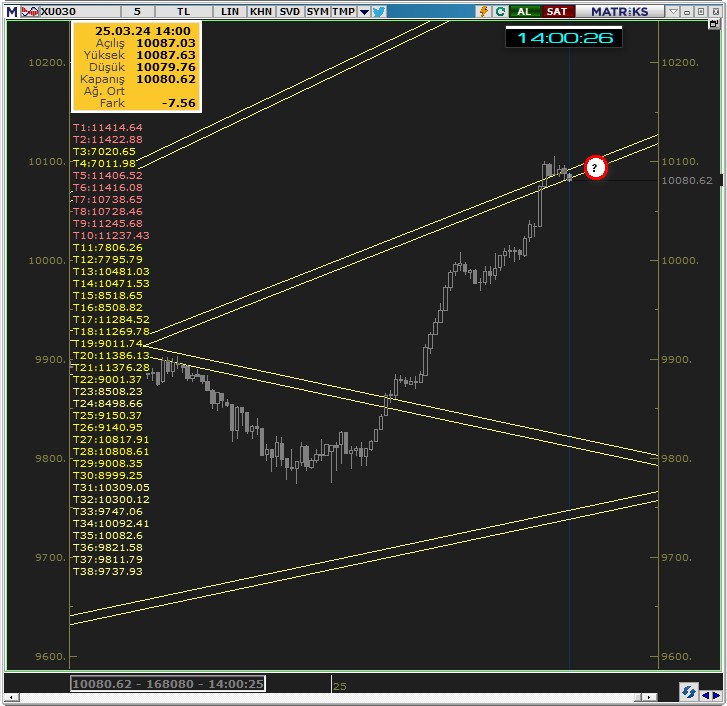727x706 pixels.
Task: Click the blue title bar input area
Action: 431,12
